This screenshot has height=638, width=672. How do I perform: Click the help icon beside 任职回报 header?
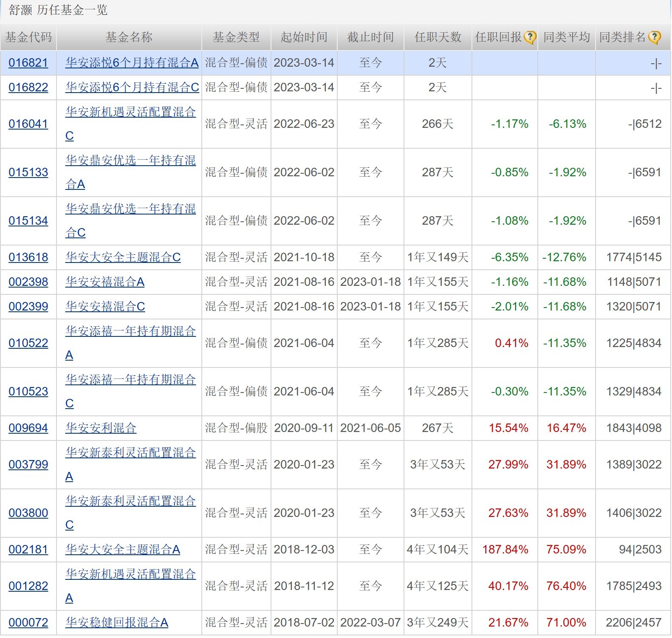[530, 37]
